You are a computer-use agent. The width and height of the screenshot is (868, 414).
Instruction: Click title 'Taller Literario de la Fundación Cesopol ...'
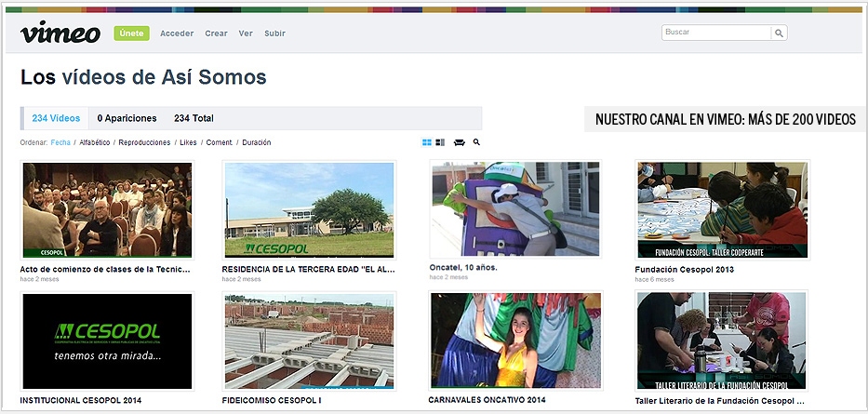(720, 401)
